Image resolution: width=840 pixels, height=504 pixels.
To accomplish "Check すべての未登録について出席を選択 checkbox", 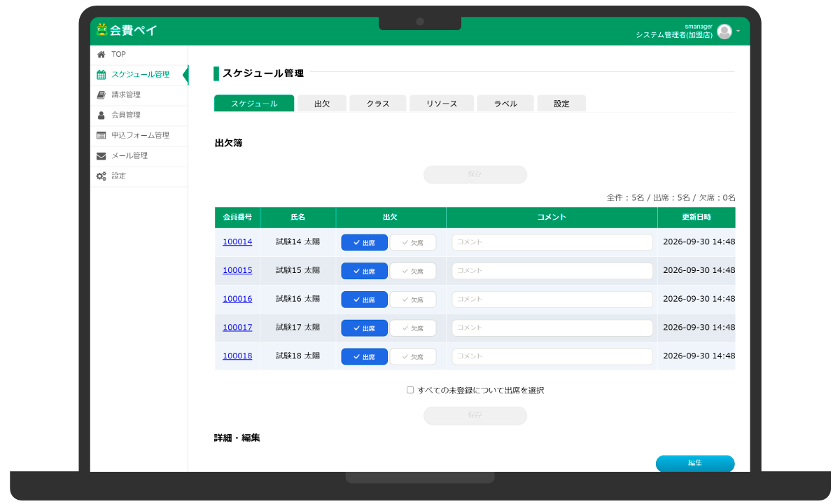I will [x=410, y=391].
